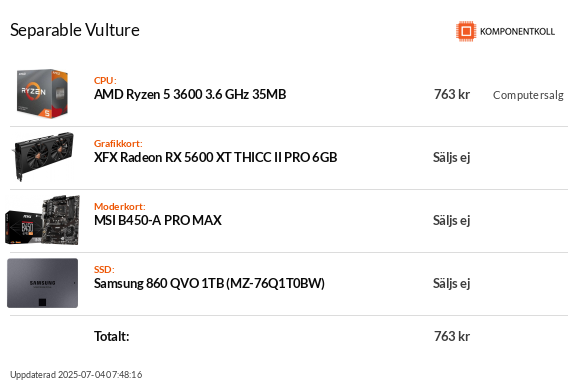Click the 763 kr CPU price
The width and height of the screenshot is (577, 388).
pos(452,95)
